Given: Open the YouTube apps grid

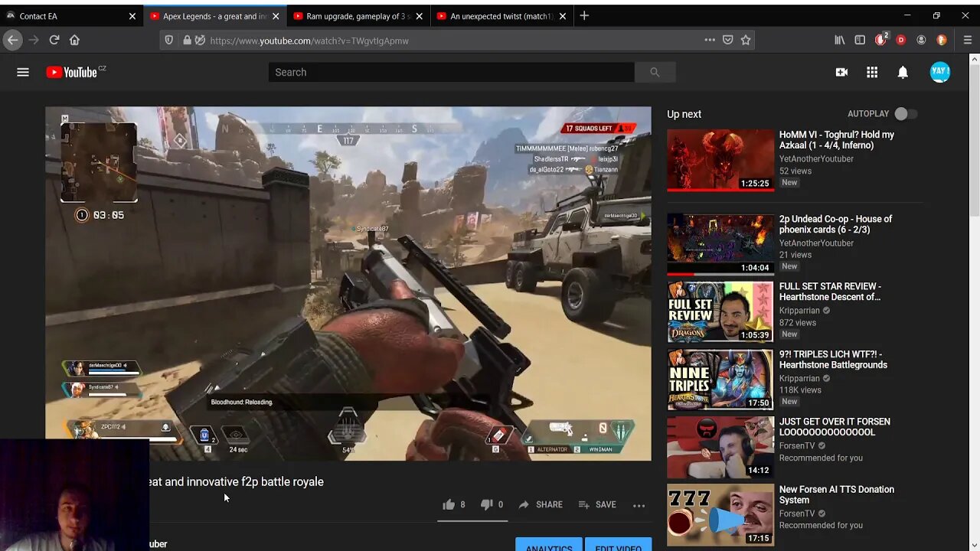Looking at the screenshot, I should click(x=872, y=72).
